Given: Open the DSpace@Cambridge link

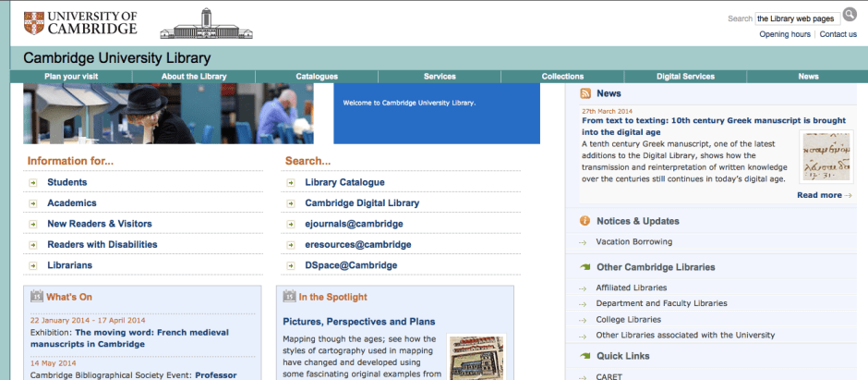Looking at the screenshot, I should [351, 265].
